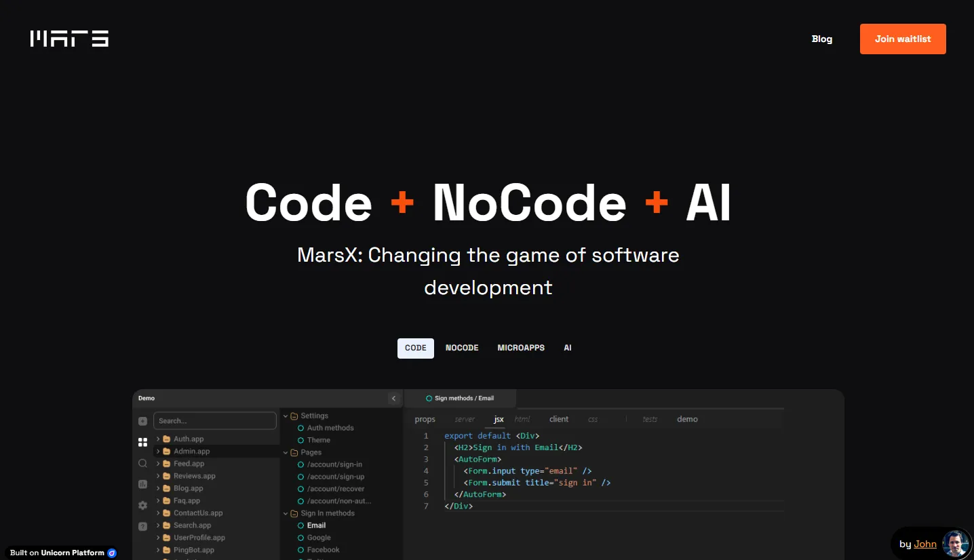Click John's avatar at the bottom right

[x=955, y=543]
